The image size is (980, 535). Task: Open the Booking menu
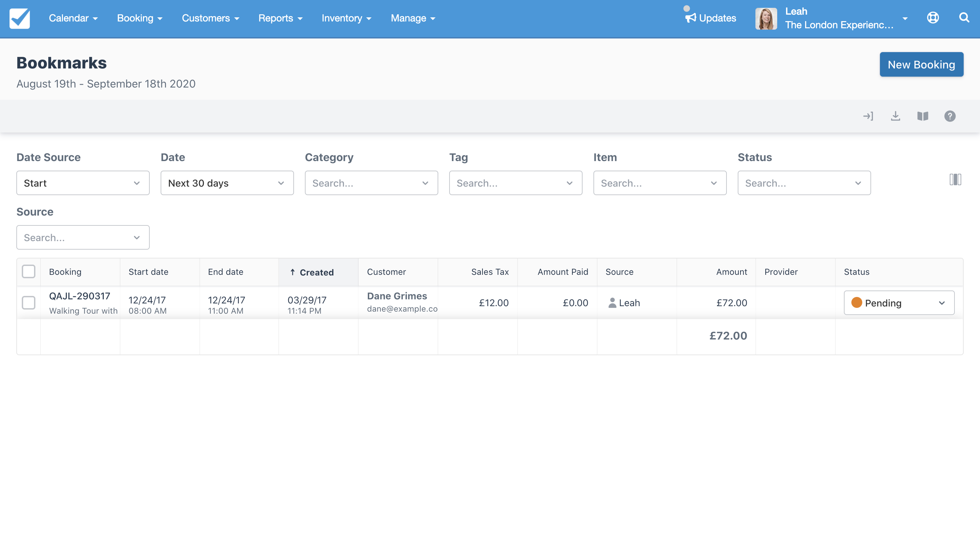[140, 18]
